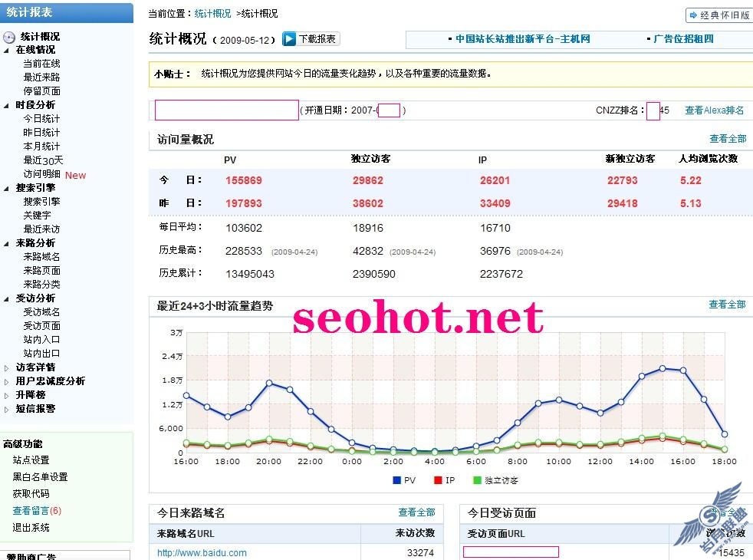Click the 中国站长站推出新平台-主机网 announcement

522,39
